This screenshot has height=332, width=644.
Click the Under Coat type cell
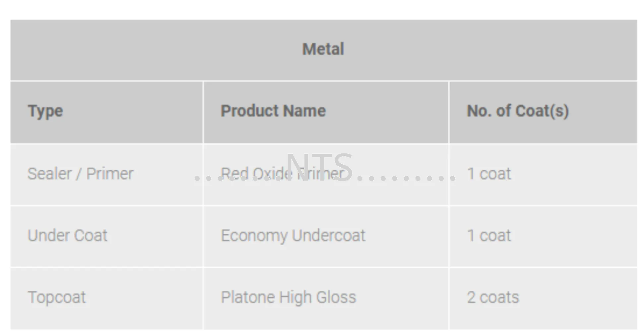68,235
